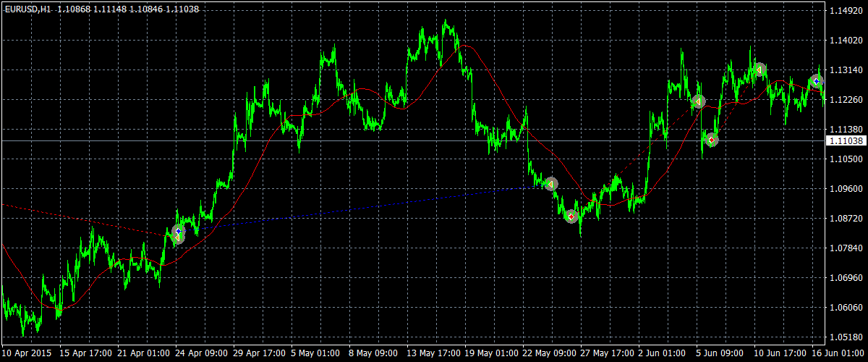This screenshot has width=868, height=362.
Task: Click price scale value 1.05180
Action: point(847,337)
